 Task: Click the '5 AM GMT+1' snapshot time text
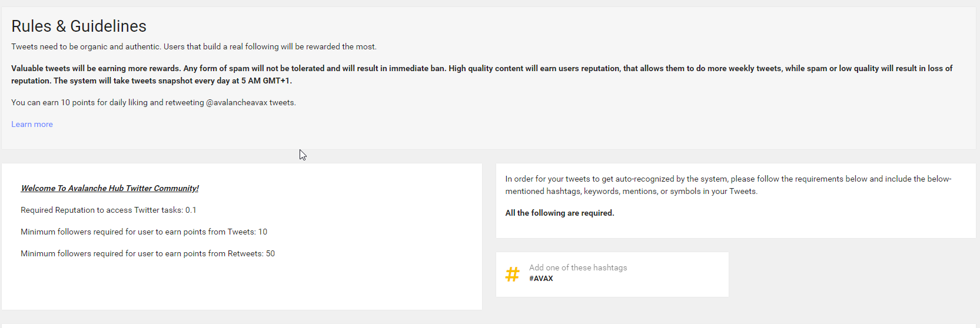[x=266, y=81]
